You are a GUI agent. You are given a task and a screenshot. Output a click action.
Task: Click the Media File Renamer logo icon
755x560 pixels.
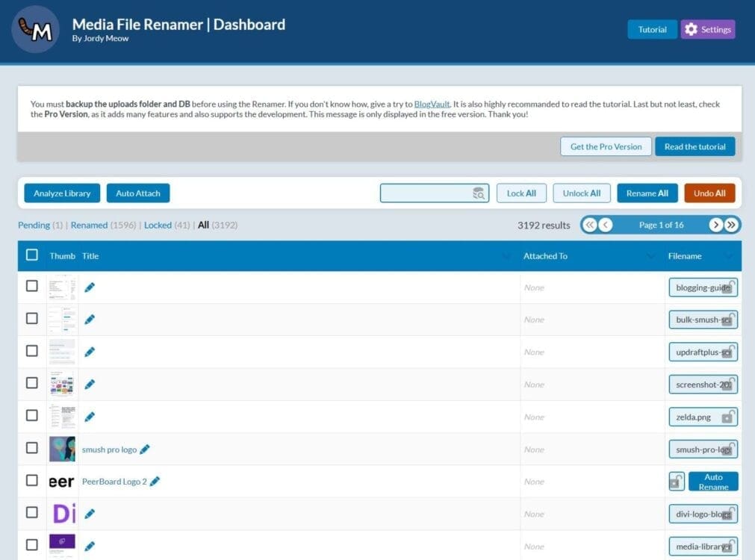pos(35,29)
